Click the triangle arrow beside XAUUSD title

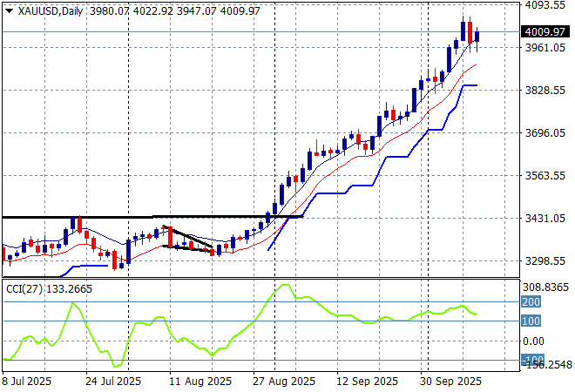pos(9,10)
